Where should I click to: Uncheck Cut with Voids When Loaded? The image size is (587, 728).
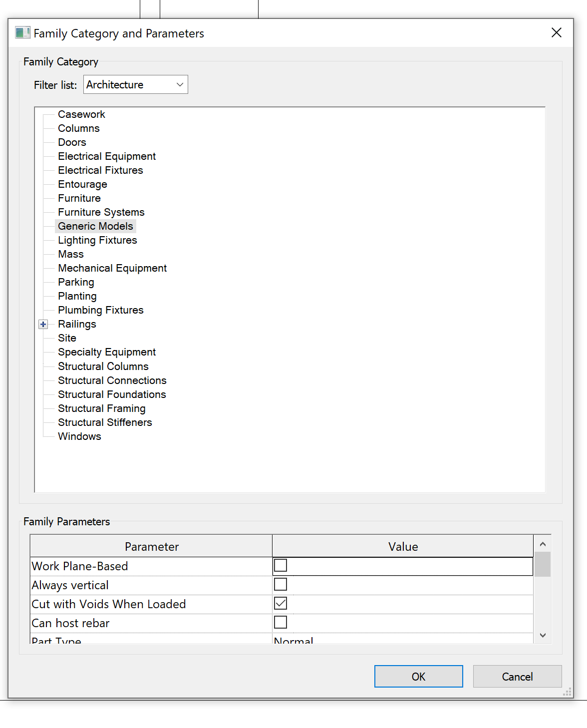point(280,603)
